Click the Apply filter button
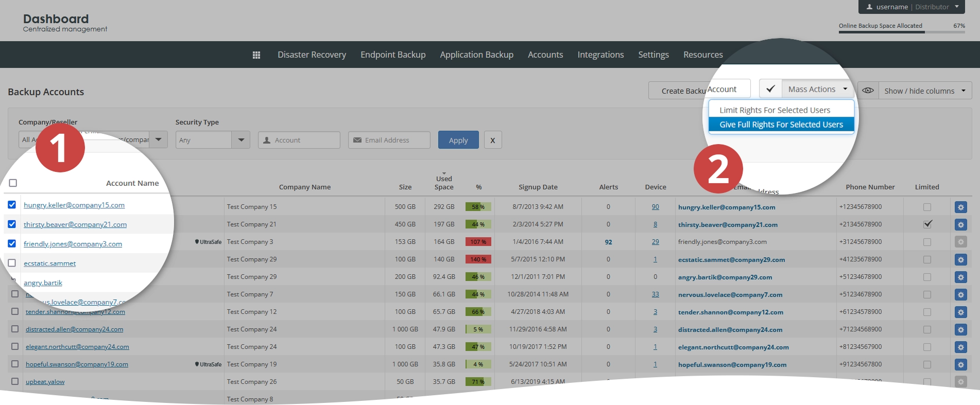 click(x=458, y=140)
